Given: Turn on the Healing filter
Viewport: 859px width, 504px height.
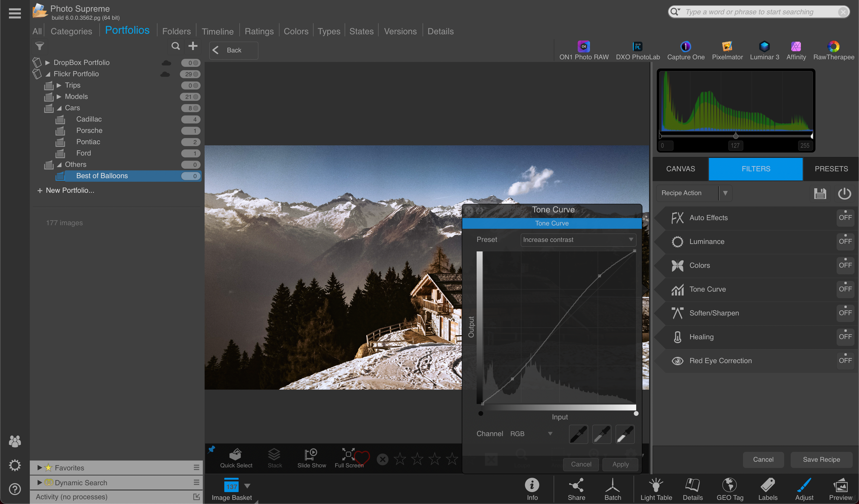Looking at the screenshot, I should (846, 337).
